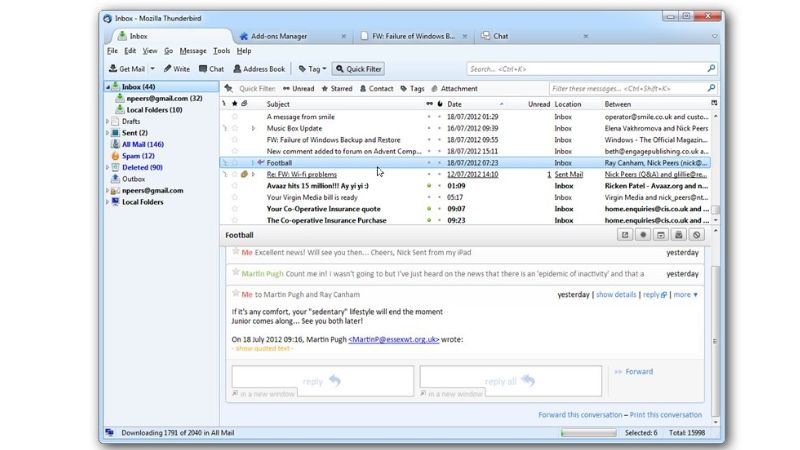Open the Edit menu
800x450 pixels.
(x=130, y=51)
